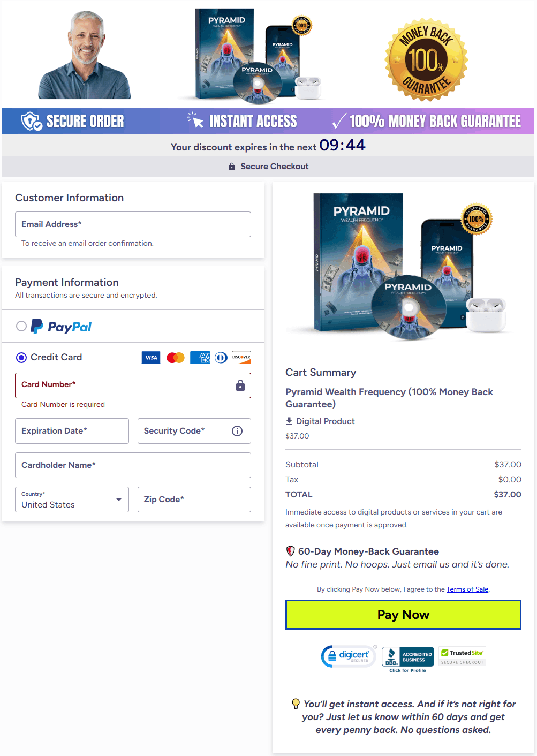Click the TrustedSite secure checkout badge

[x=463, y=656]
